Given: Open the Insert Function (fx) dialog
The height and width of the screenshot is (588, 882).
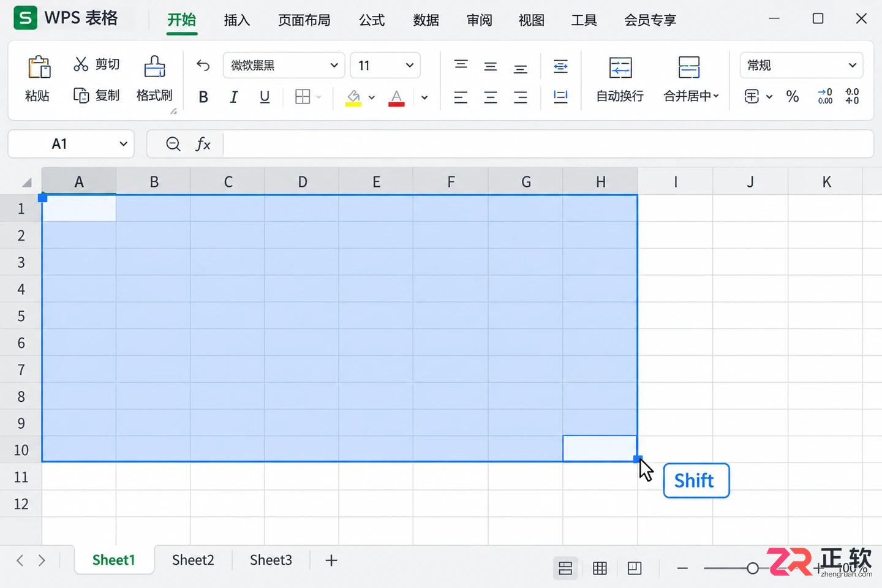Looking at the screenshot, I should [203, 144].
